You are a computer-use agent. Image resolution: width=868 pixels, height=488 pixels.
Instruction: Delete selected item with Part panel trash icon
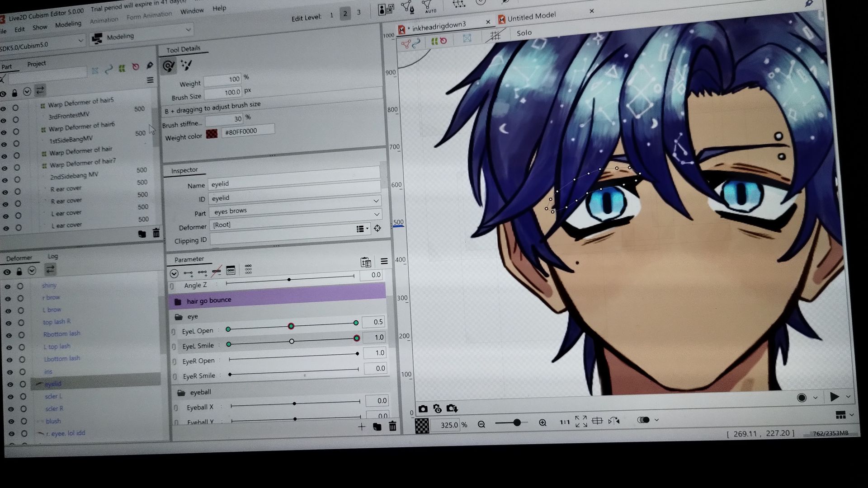coord(156,233)
